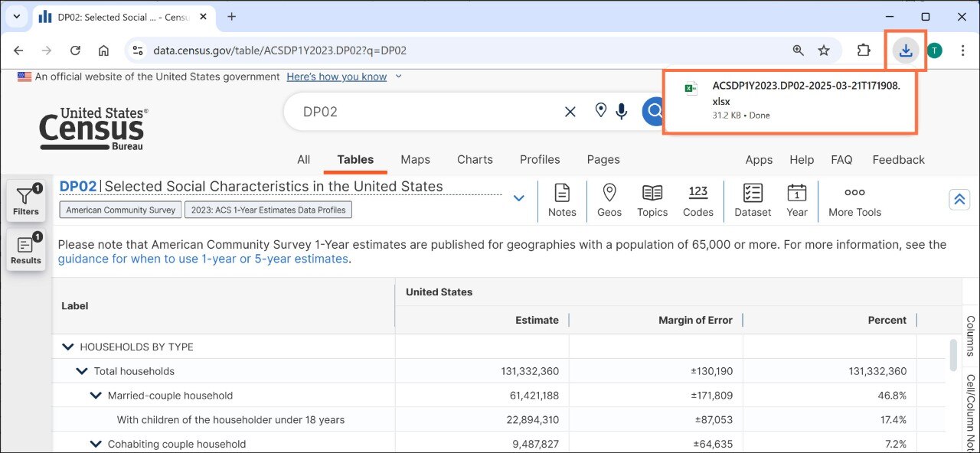Collapse the Total households row
The width and height of the screenshot is (980, 453).
coord(82,371)
